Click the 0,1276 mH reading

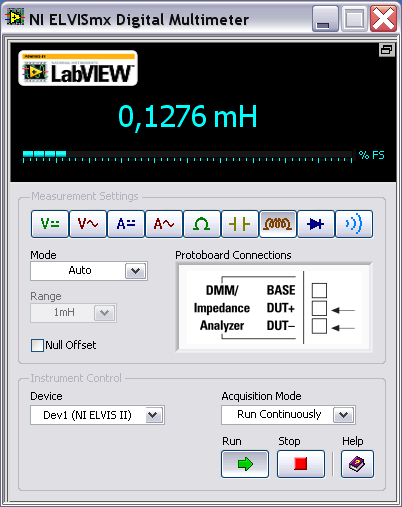coord(188,117)
